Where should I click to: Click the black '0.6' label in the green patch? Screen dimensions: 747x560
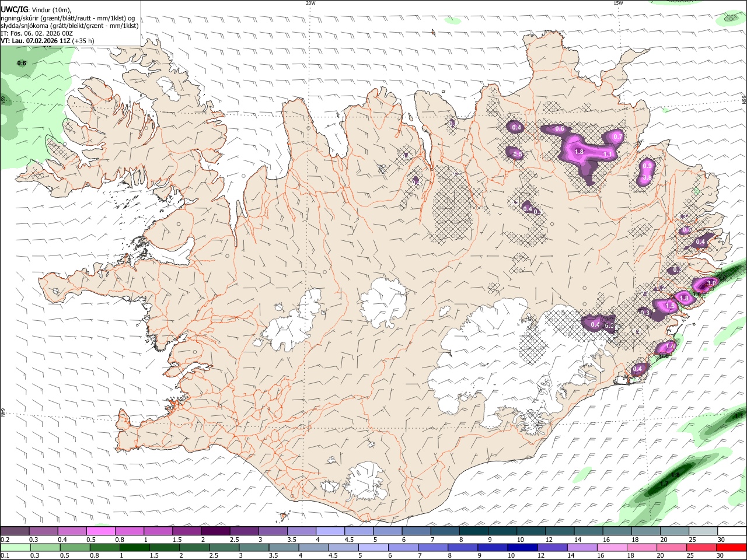click(22, 63)
